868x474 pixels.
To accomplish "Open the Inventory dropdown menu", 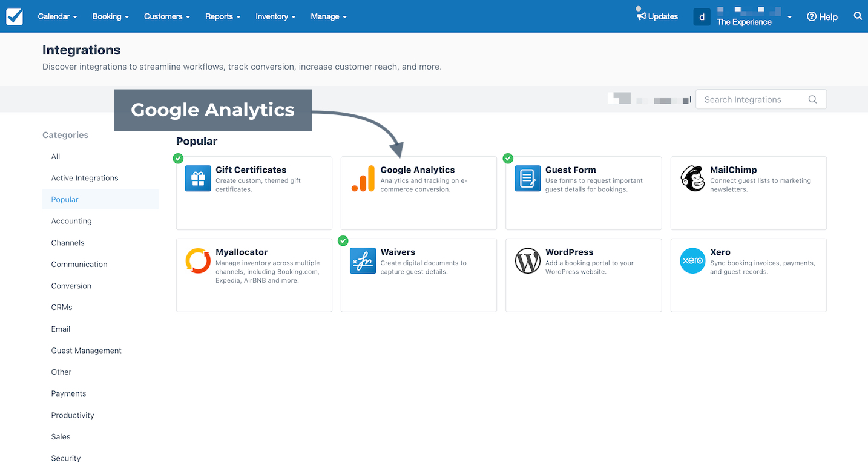I will click(x=275, y=16).
